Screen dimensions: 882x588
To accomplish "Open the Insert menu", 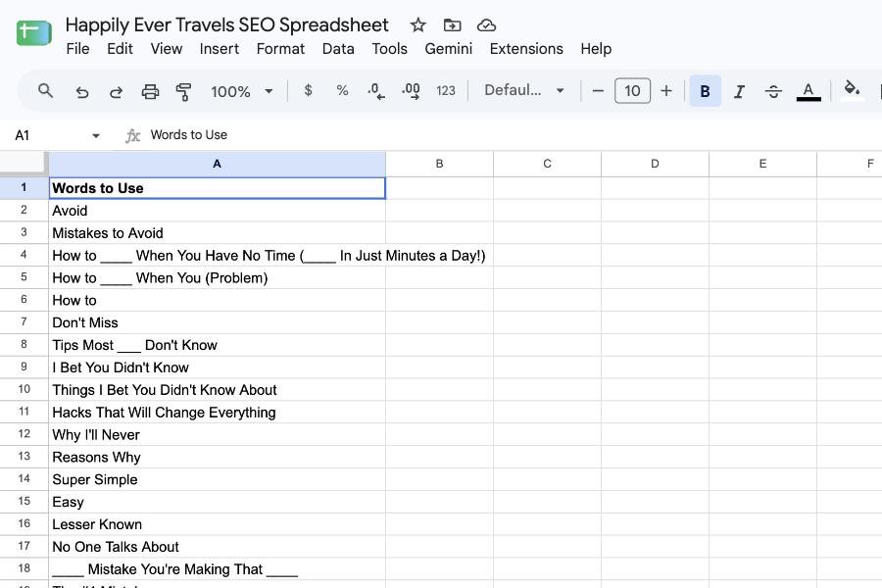I will tap(220, 49).
